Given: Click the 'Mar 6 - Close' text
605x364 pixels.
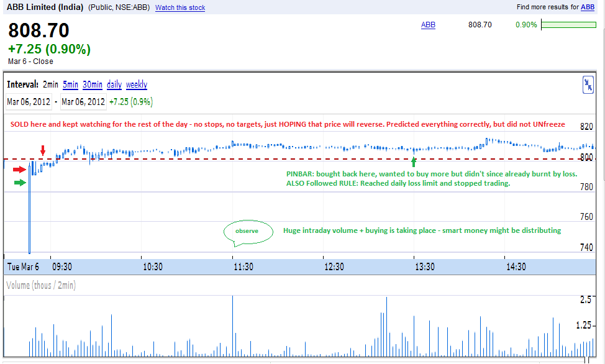Looking at the screenshot, I should (x=30, y=61).
